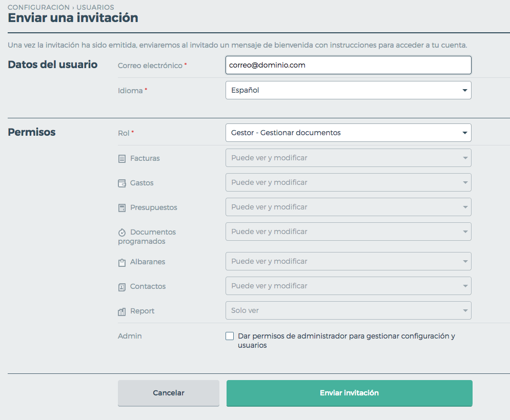Viewport: 510px width, 420px height.
Task: Click the Presupuestos calculator icon
Action: coord(121,208)
